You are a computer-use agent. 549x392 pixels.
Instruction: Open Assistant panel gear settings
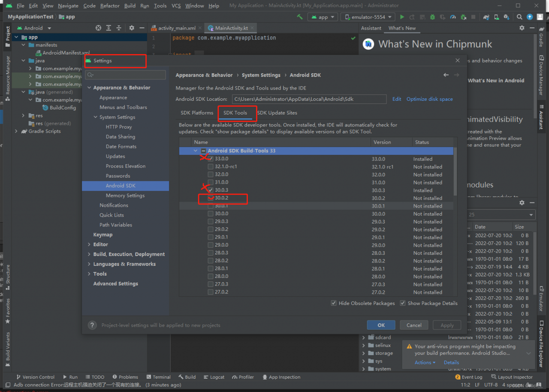(x=522, y=28)
